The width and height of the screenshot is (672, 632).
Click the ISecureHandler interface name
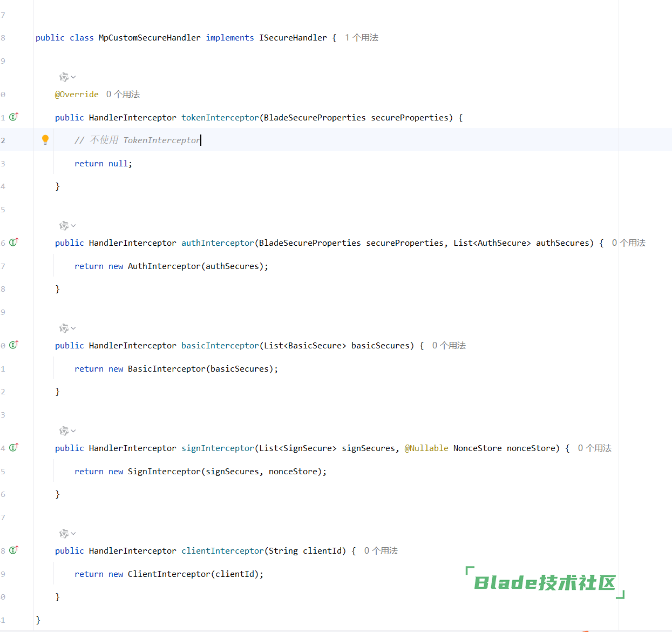pyautogui.click(x=293, y=38)
